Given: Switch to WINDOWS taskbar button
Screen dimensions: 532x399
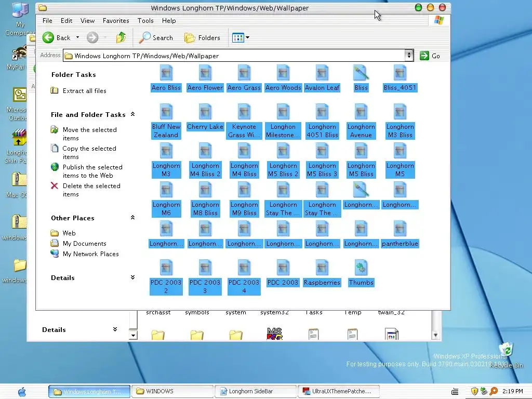Looking at the screenshot, I should coord(172,391).
